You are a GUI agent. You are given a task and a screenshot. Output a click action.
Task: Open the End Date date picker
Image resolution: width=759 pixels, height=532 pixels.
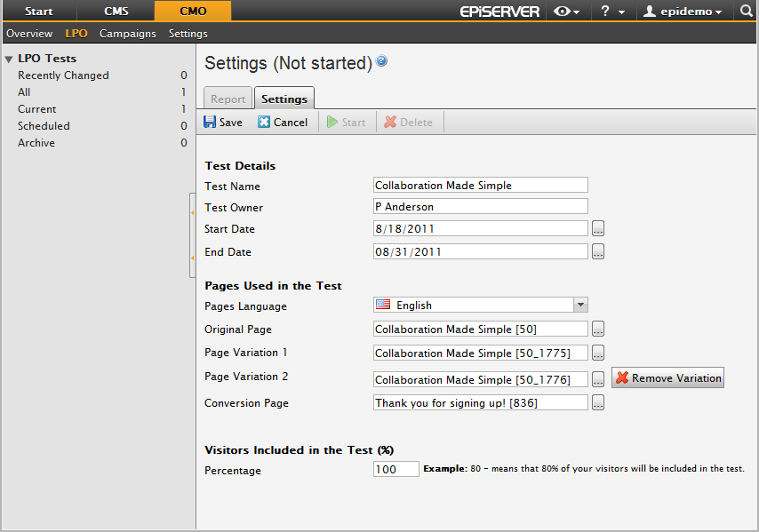[597, 251]
